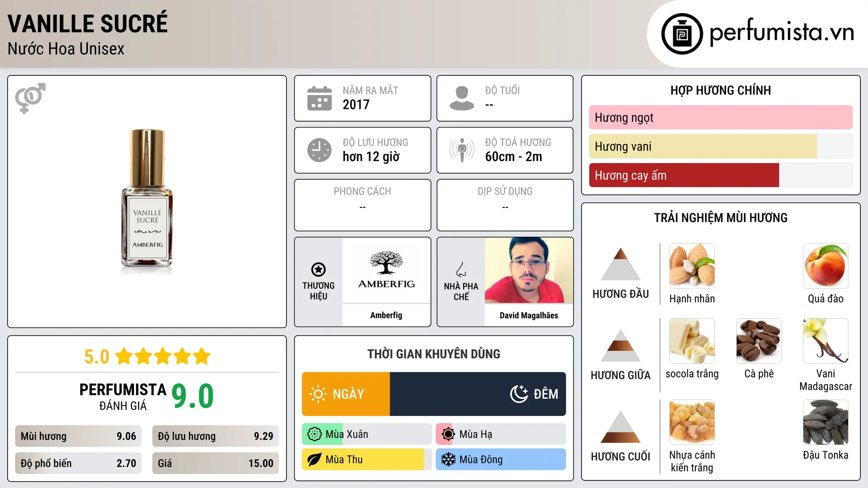Click the leaf icon for Mùa Thu
868x488 pixels.
coord(314,460)
